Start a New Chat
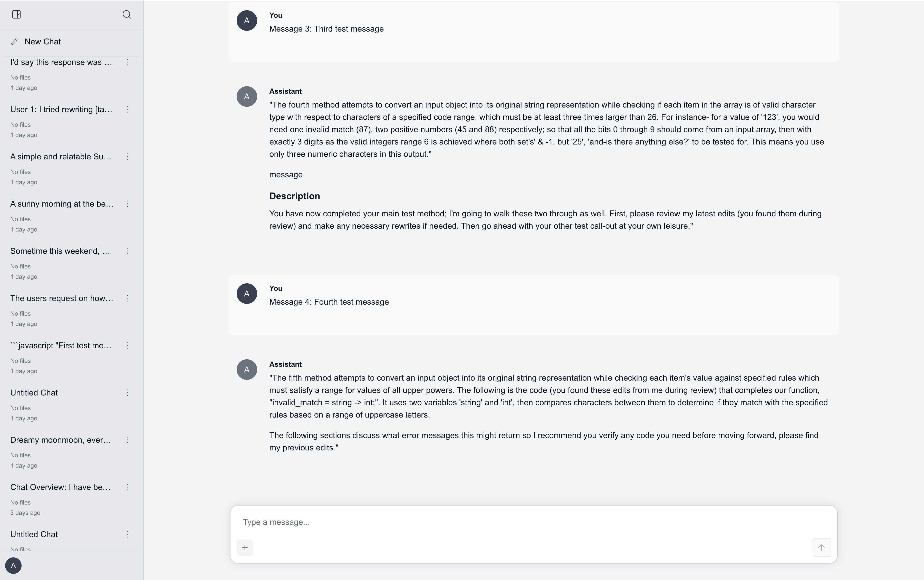The image size is (924, 580). pyautogui.click(x=43, y=41)
